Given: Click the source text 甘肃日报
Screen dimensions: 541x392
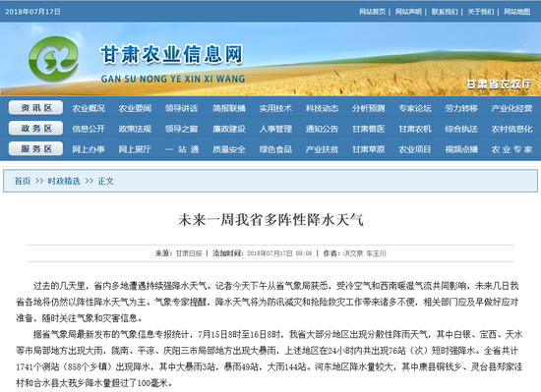Looking at the screenshot, I should [189, 253].
